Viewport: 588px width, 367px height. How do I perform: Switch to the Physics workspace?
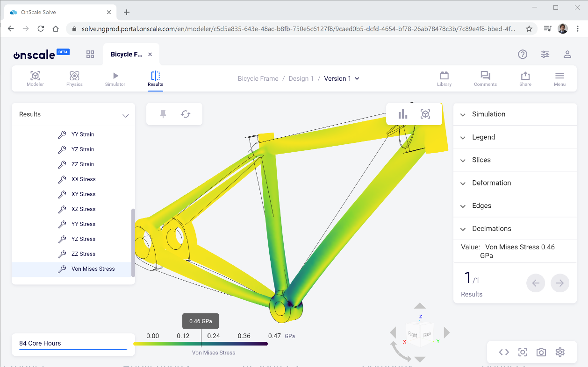point(74,78)
